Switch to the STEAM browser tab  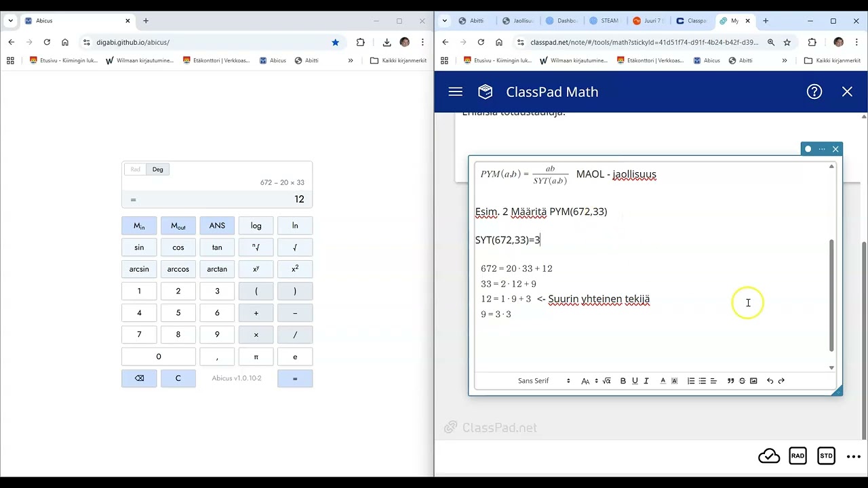pos(604,21)
